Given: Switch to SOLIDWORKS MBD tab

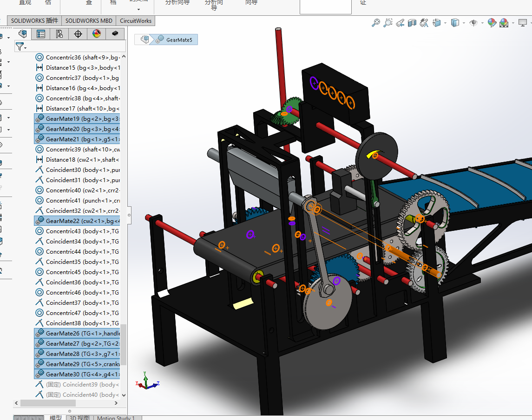Looking at the screenshot, I should [x=89, y=21].
